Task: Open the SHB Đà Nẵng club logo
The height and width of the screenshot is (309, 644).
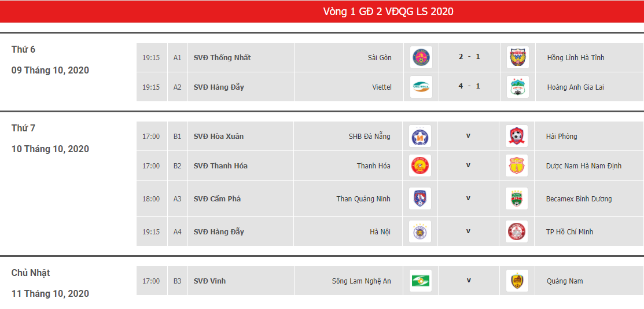Action: 419,136
